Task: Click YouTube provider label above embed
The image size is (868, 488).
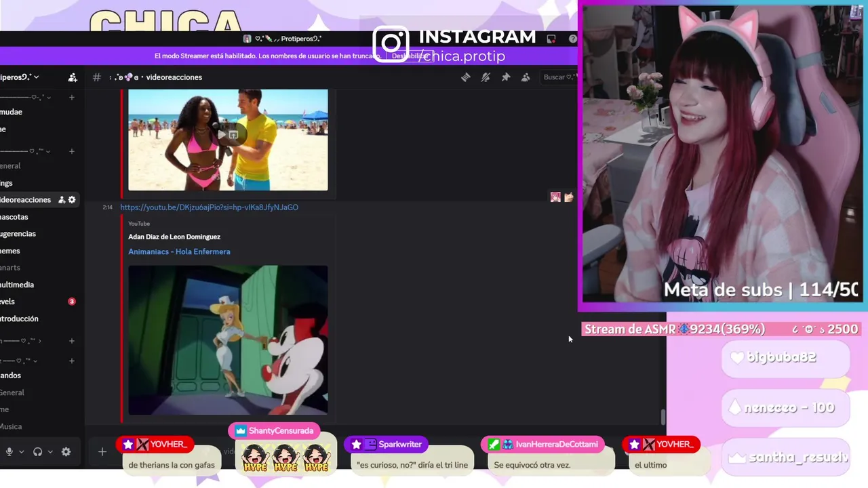Action: 139,224
